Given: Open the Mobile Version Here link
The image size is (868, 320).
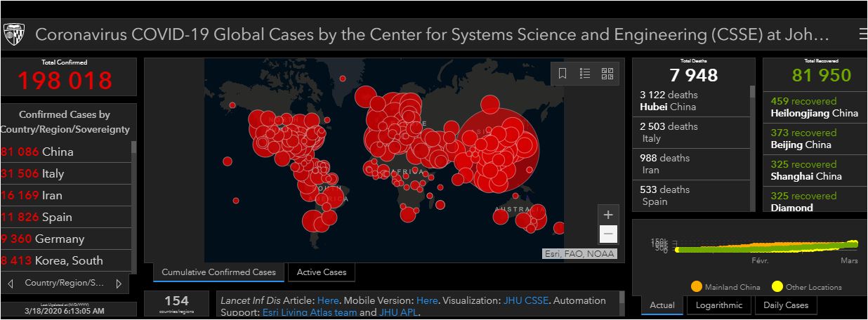Looking at the screenshot, I should coord(428,300).
